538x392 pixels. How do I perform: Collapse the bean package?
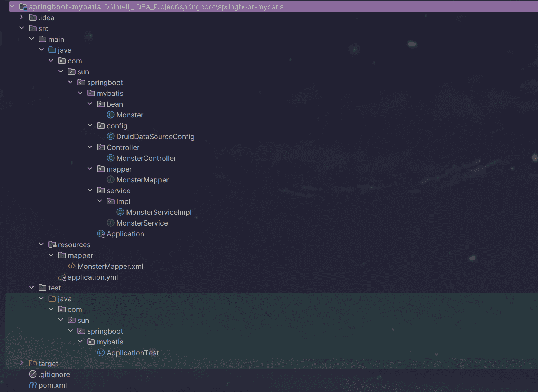coord(90,104)
